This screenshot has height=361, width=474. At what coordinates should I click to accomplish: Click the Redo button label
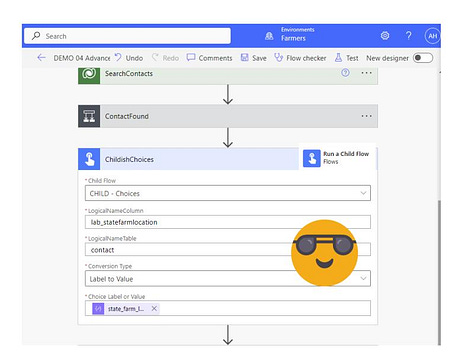[171, 58]
